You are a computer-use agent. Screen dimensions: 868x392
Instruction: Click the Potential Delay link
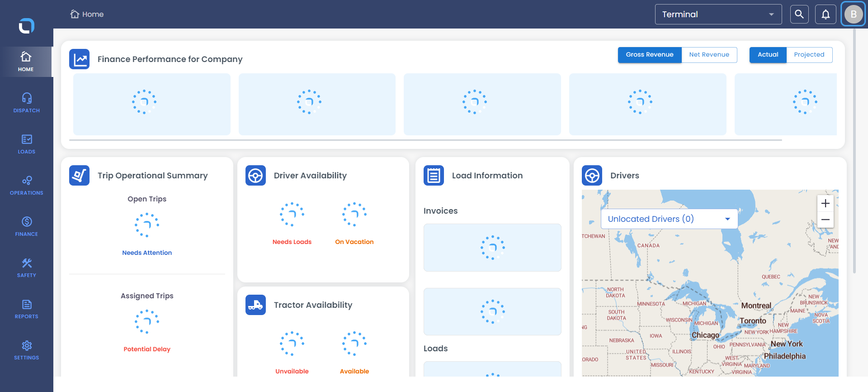click(147, 349)
